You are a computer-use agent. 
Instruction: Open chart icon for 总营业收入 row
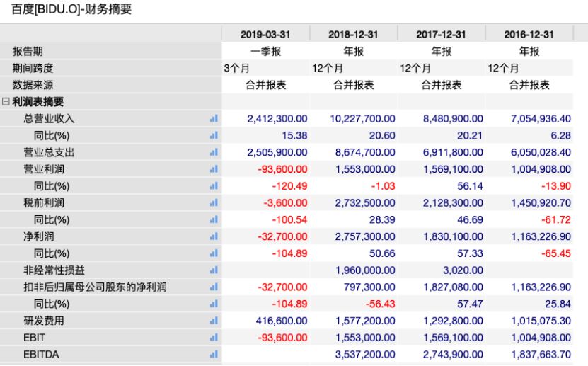214,119
